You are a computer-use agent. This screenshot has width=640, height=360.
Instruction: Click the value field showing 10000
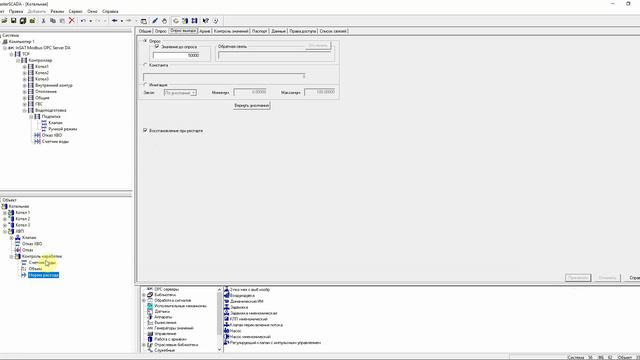(x=176, y=55)
